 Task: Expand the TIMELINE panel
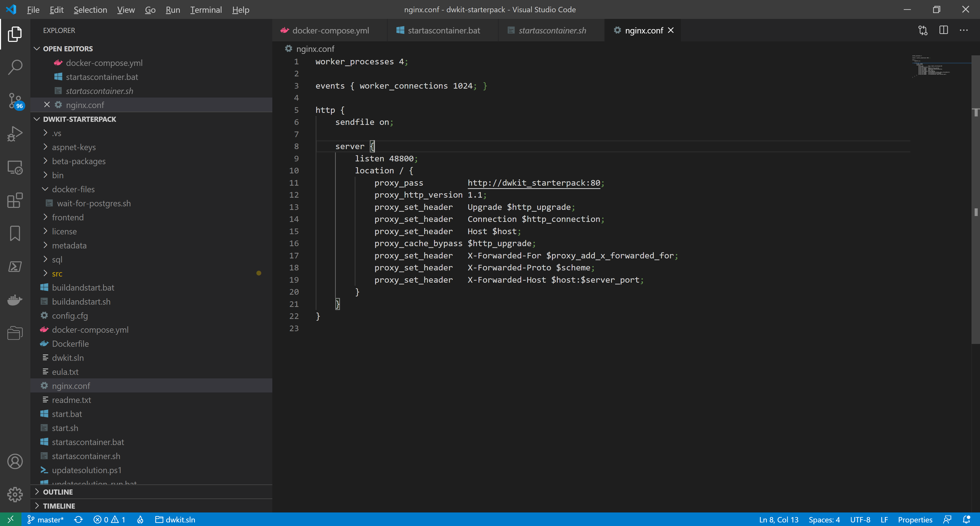[151, 506]
